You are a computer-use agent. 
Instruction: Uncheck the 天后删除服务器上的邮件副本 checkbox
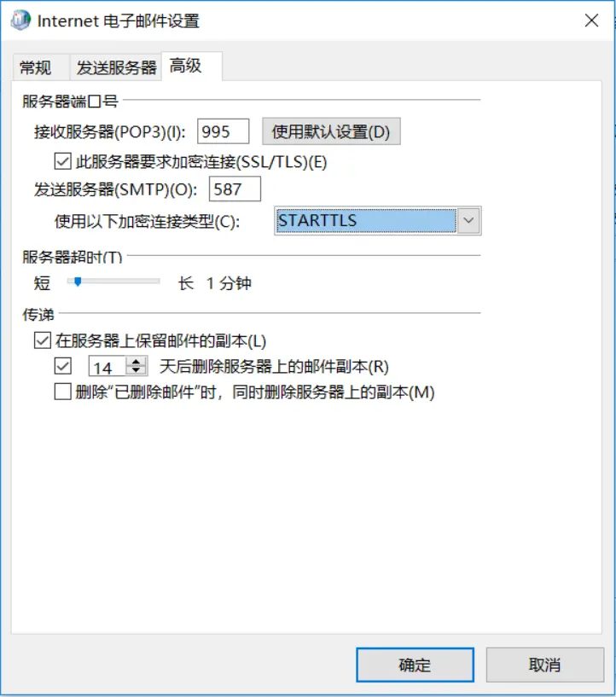[62, 367]
